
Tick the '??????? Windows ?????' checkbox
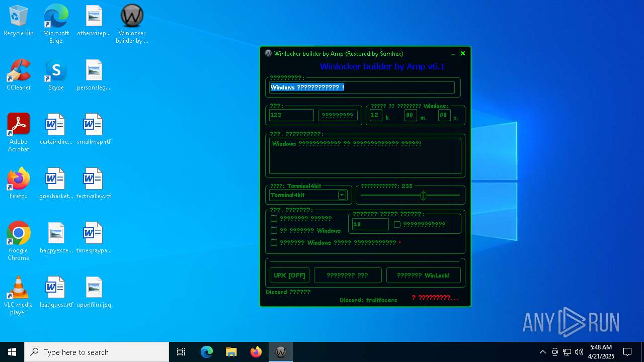[x=274, y=242]
